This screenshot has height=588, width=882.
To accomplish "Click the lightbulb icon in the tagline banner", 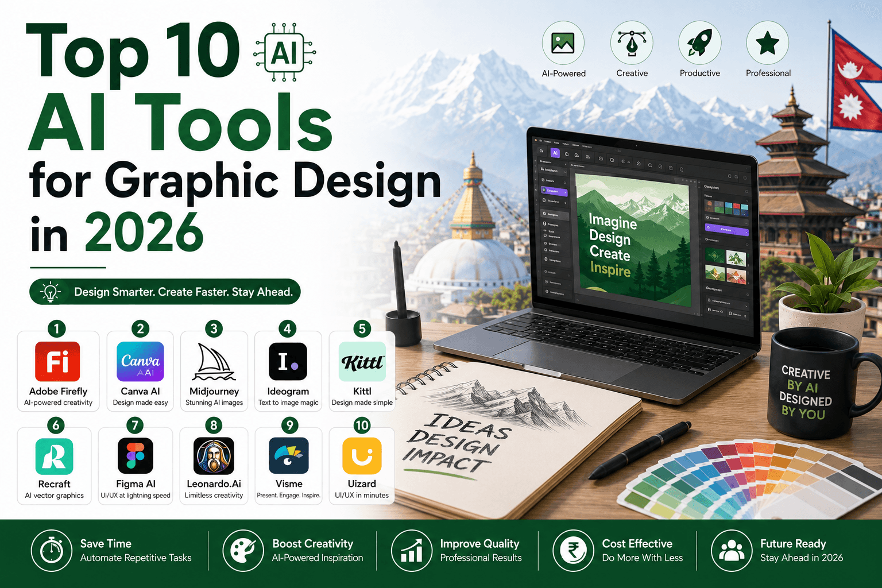I will [51, 292].
